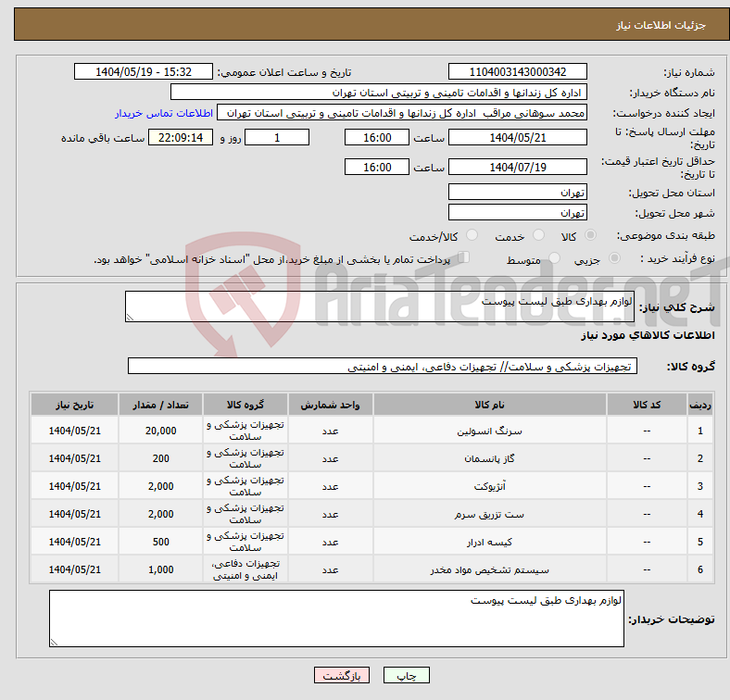Open the اطلاعات تماس خریدار link
This screenshot has width=730, height=700.
click(x=164, y=113)
